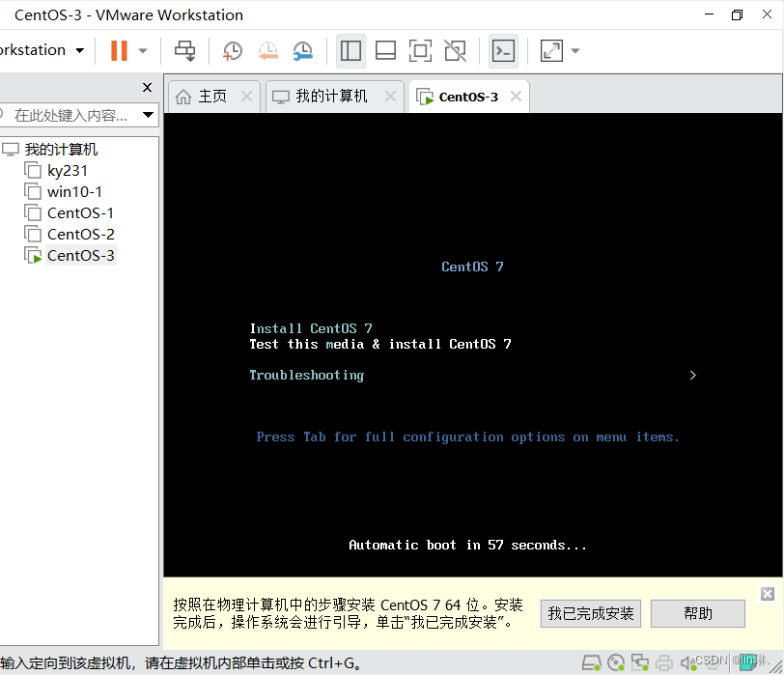Click the stretch guest display icon

[551, 50]
